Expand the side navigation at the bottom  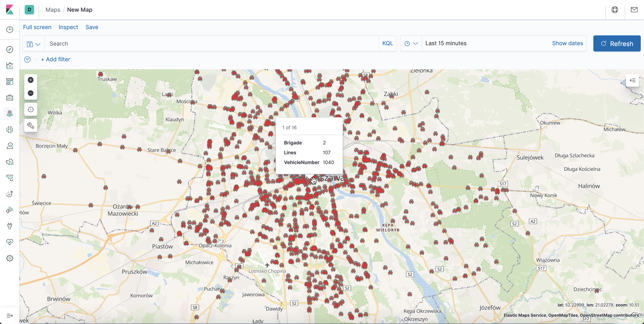pyautogui.click(x=10, y=316)
